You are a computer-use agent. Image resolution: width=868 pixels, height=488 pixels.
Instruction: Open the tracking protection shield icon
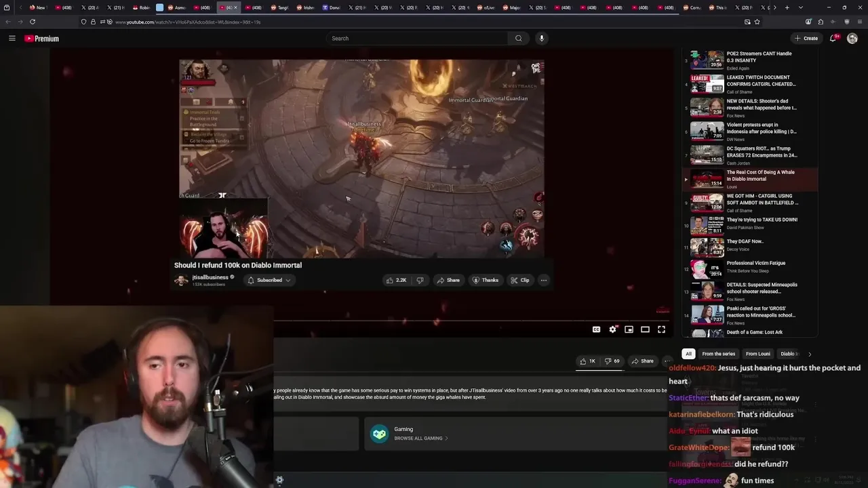[x=83, y=22]
